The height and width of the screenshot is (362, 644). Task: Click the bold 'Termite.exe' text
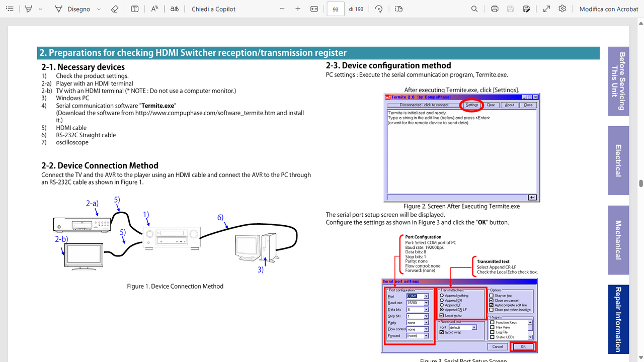(x=158, y=106)
